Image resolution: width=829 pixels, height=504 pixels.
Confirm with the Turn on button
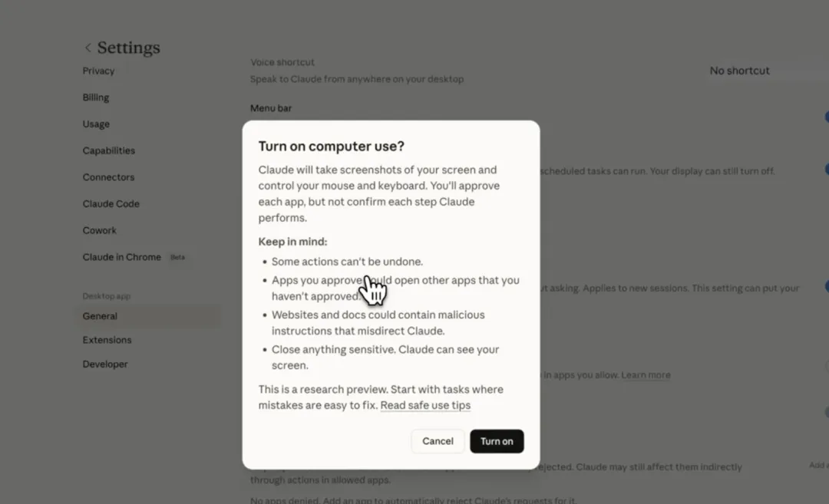(497, 441)
